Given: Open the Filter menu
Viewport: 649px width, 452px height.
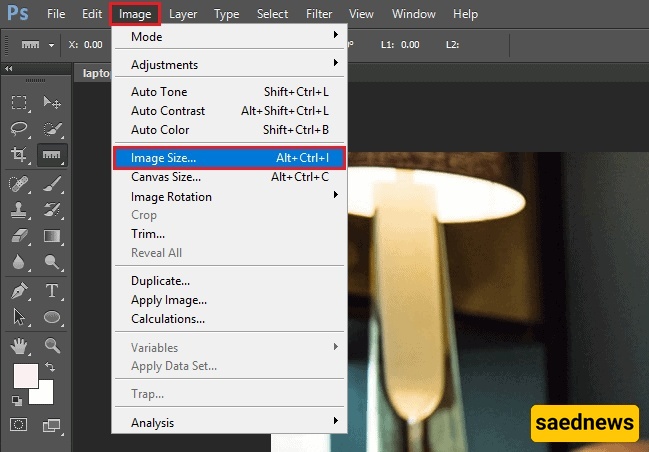Looking at the screenshot, I should [319, 15].
